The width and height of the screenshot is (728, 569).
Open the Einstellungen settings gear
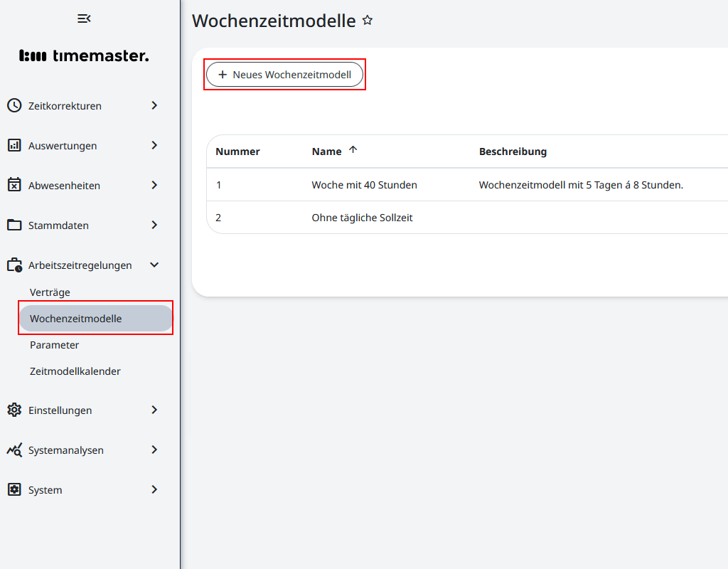14,410
